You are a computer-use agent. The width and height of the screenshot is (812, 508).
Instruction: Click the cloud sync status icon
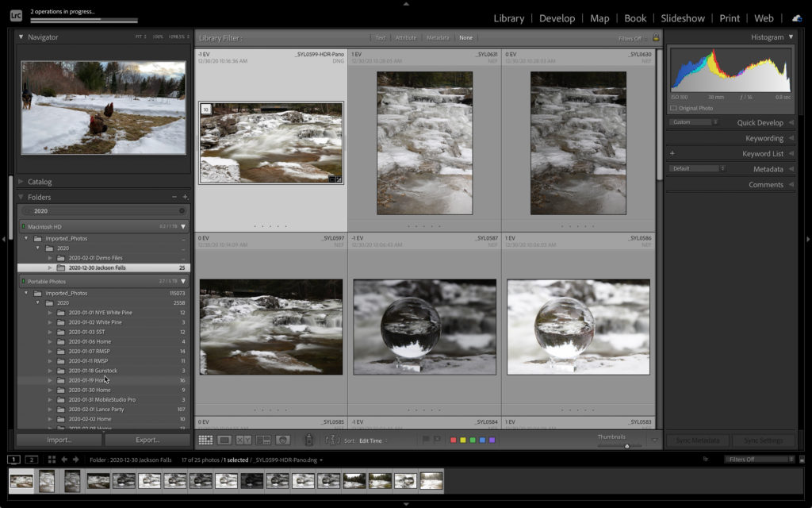click(x=796, y=18)
